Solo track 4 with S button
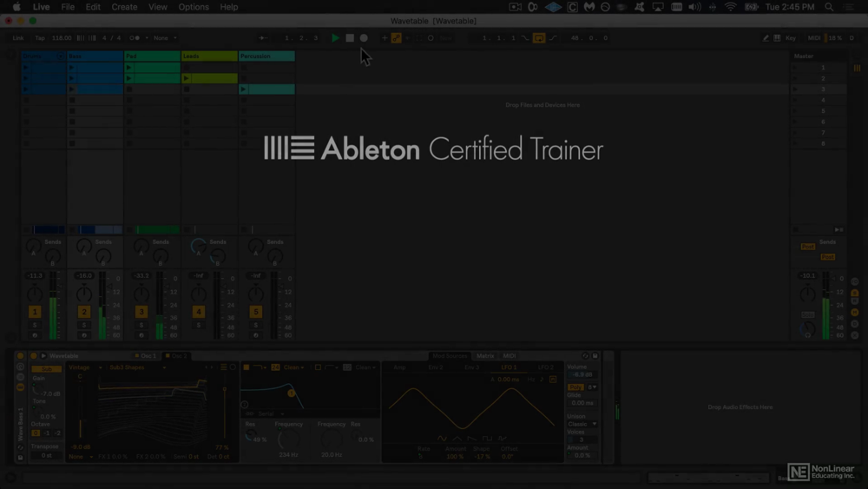Viewport: 868px width, 489px height. click(198, 325)
